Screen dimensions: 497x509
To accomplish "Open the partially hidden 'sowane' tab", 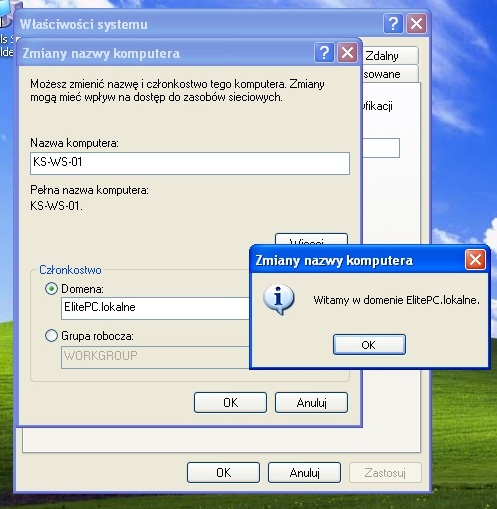I will [x=390, y=74].
